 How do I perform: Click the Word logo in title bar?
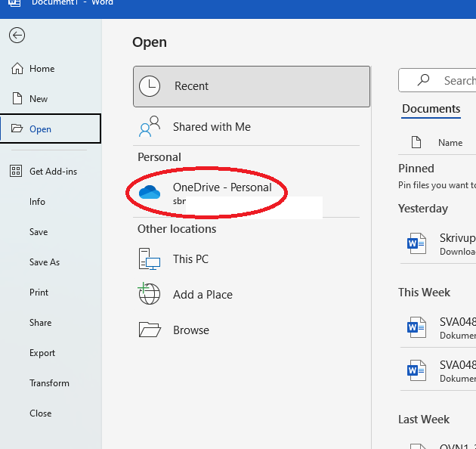click(x=14, y=3)
